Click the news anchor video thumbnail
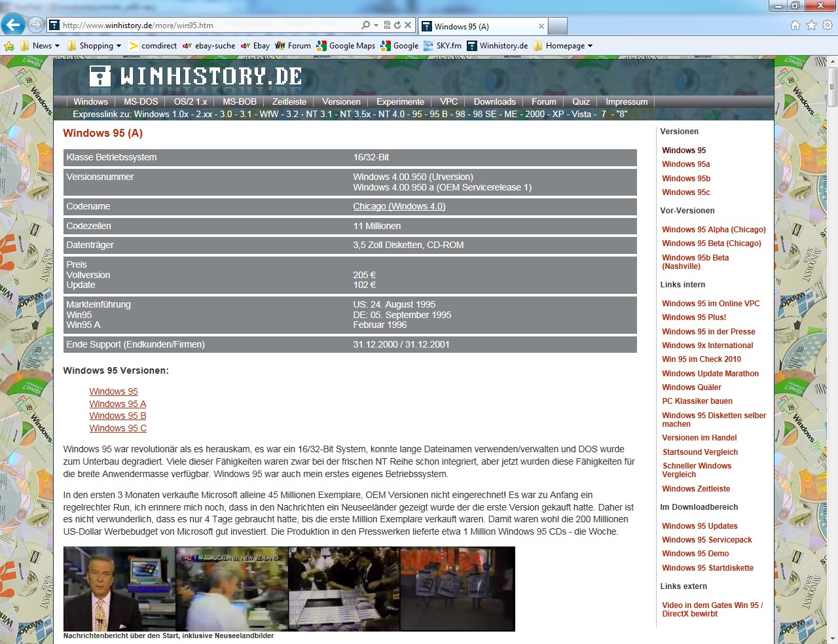This screenshot has width=838, height=644. pyautogui.click(x=119, y=588)
